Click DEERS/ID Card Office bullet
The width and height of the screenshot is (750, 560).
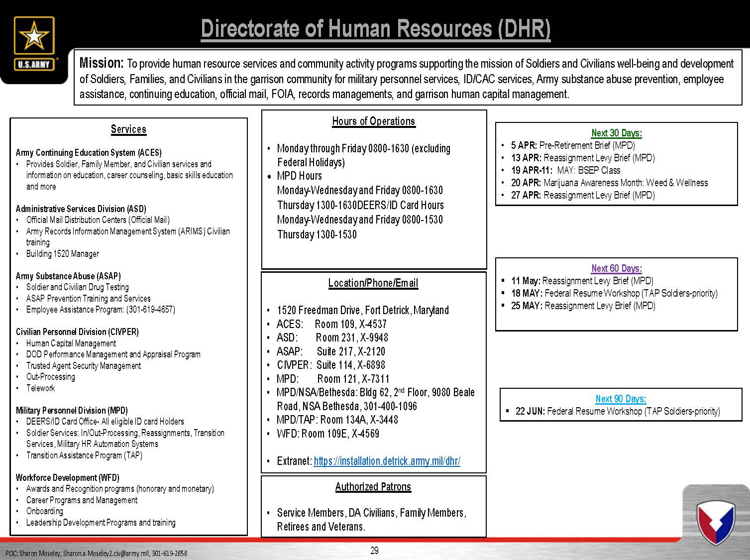(x=105, y=422)
